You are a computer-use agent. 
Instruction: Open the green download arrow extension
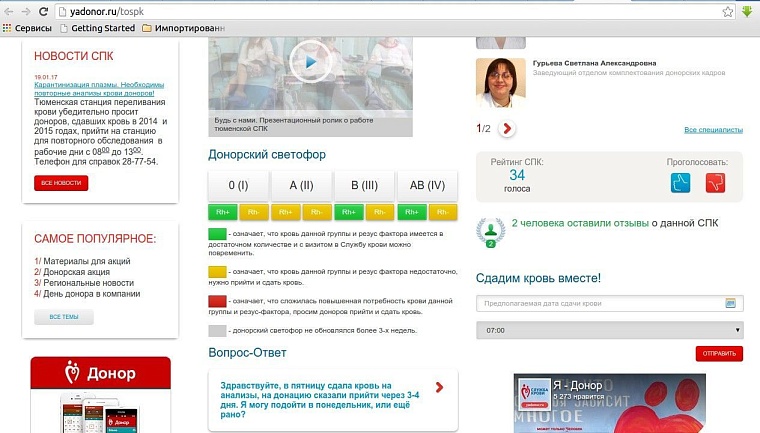747,11
